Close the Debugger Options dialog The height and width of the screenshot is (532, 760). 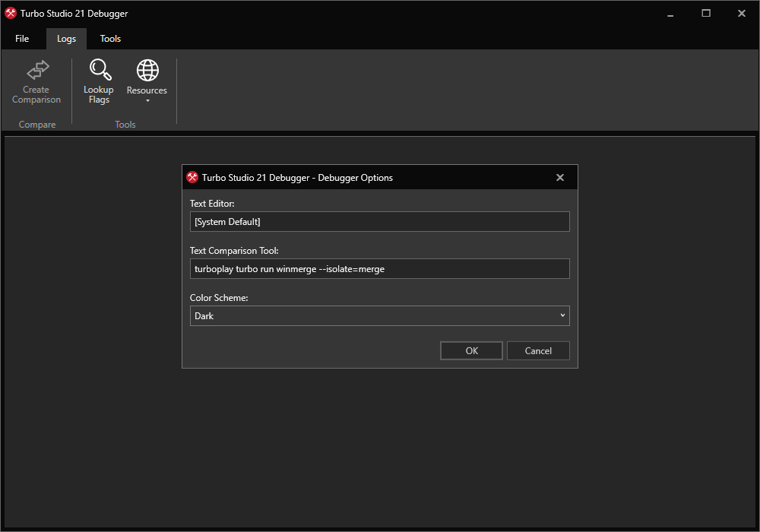(x=560, y=177)
